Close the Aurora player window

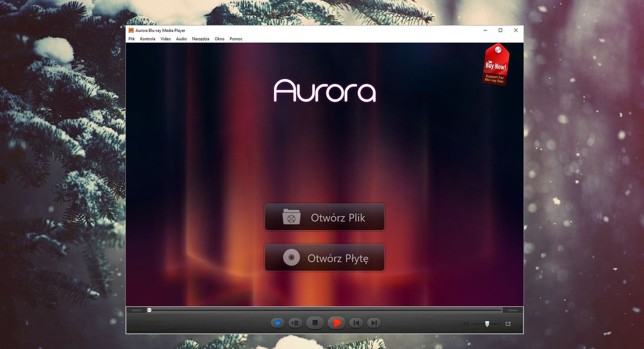516,30
